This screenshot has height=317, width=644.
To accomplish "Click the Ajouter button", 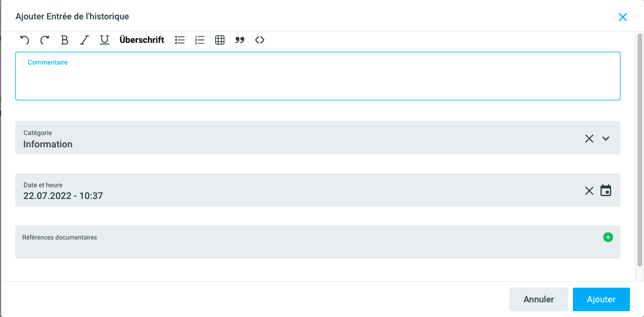I will pos(601,299).
